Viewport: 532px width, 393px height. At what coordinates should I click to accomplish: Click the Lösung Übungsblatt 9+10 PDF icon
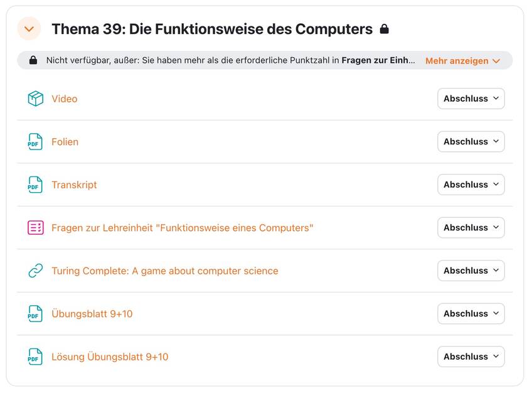coord(35,357)
